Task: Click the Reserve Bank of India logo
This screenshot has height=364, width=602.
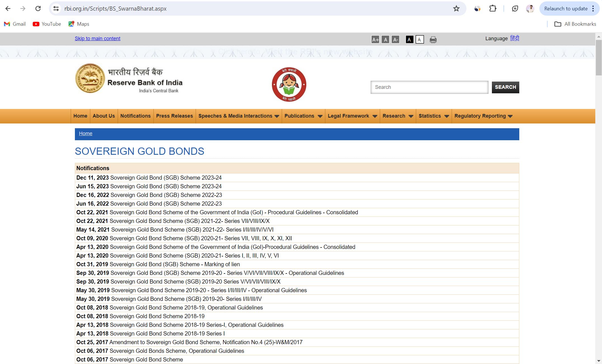Action: [x=129, y=78]
